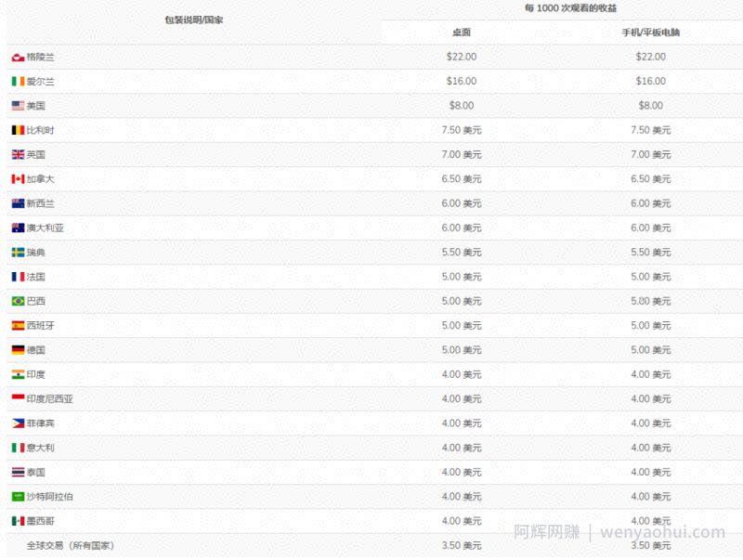Click the Greenland flag icon
The width and height of the screenshot is (743, 560).
click(18, 58)
